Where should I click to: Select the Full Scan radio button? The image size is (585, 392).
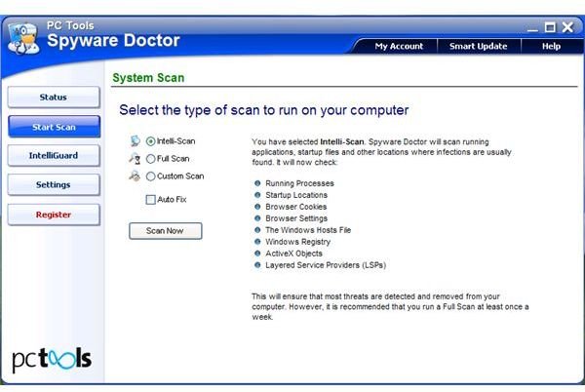151,159
